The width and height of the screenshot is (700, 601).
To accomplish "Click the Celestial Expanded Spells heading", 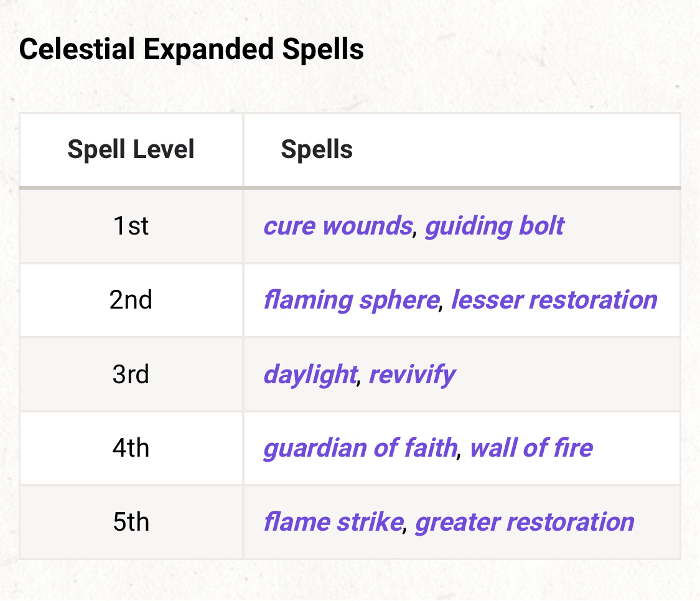I will coord(192,50).
